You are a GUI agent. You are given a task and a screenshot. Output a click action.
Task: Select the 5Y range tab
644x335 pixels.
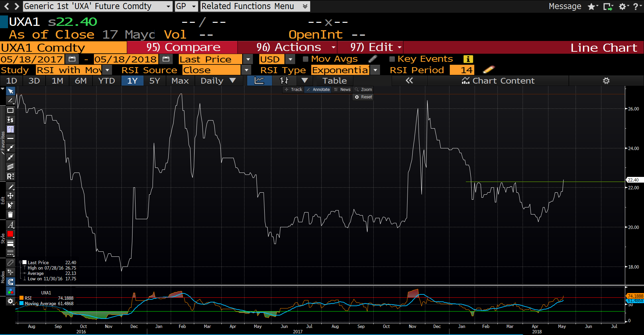click(x=155, y=81)
